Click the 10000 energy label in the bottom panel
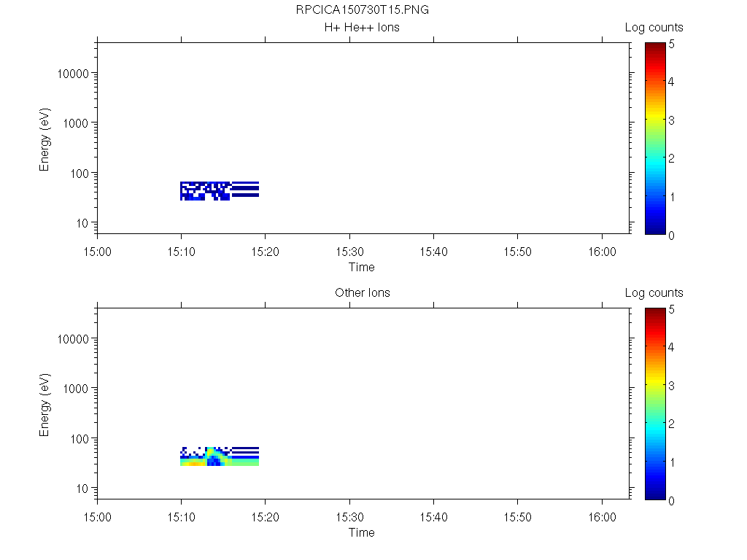 tap(73, 339)
